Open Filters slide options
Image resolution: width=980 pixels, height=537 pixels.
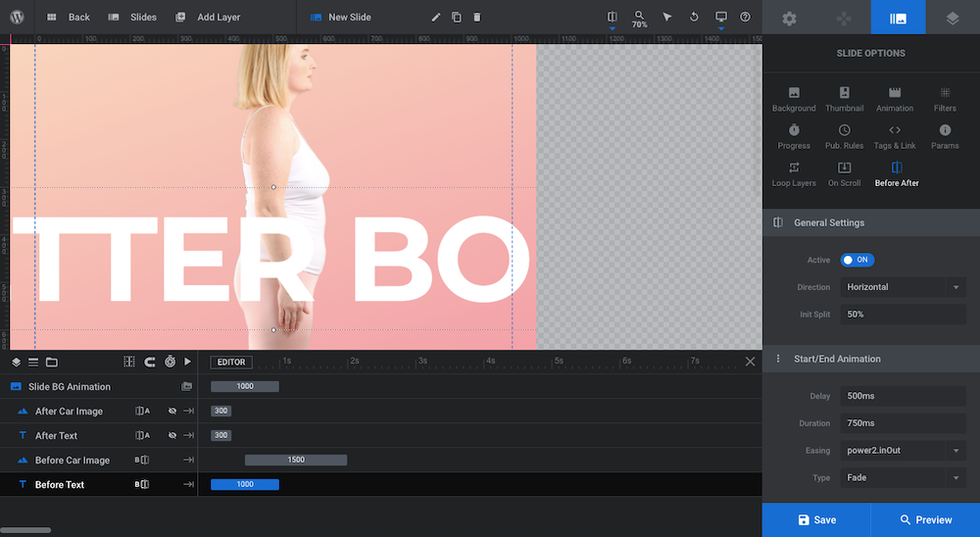[945, 99]
